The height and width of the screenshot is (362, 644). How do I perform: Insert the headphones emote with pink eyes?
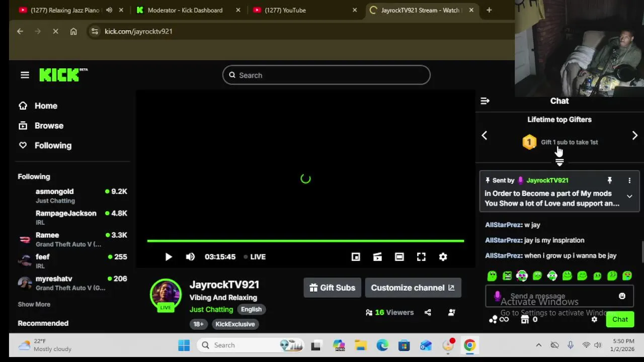pos(522,276)
